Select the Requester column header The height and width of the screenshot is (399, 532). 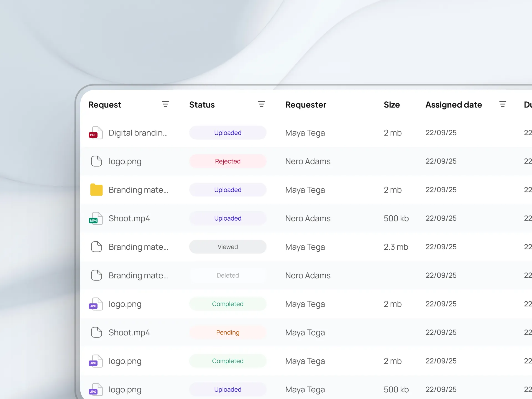[x=306, y=105]
